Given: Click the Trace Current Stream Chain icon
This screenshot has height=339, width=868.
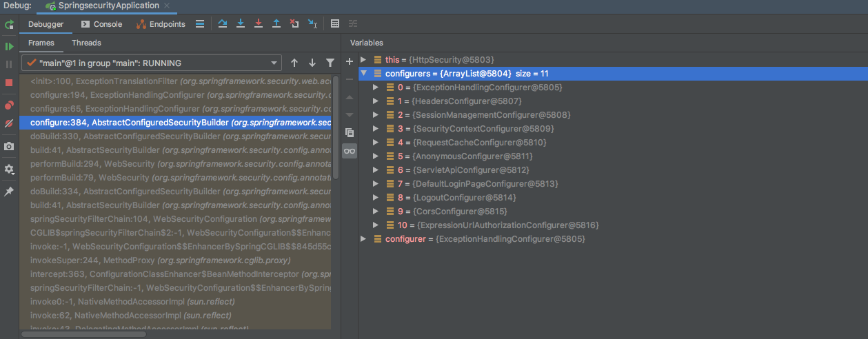Looking at the screenshot, I should tap(354, 23).
